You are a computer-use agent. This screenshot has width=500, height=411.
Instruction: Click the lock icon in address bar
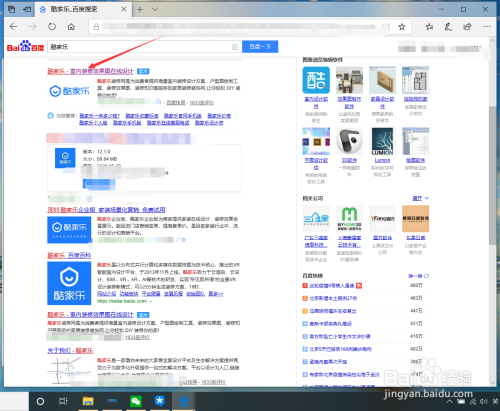[96, 27]
